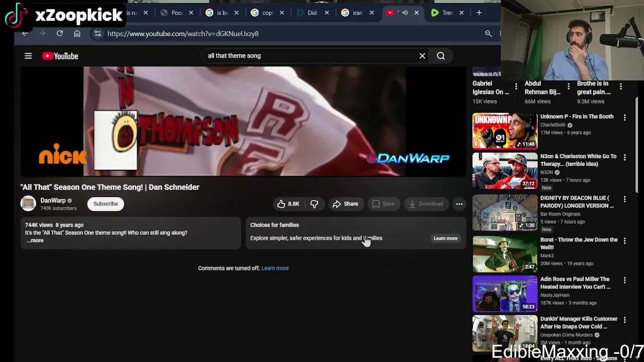Click the NastyJayHam channel name

(x=555, y=295)
